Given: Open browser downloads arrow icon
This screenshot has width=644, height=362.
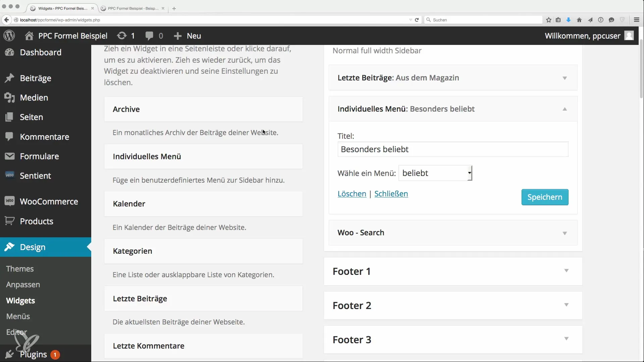Looking at the screenshot, I should (x=569, y=20).
